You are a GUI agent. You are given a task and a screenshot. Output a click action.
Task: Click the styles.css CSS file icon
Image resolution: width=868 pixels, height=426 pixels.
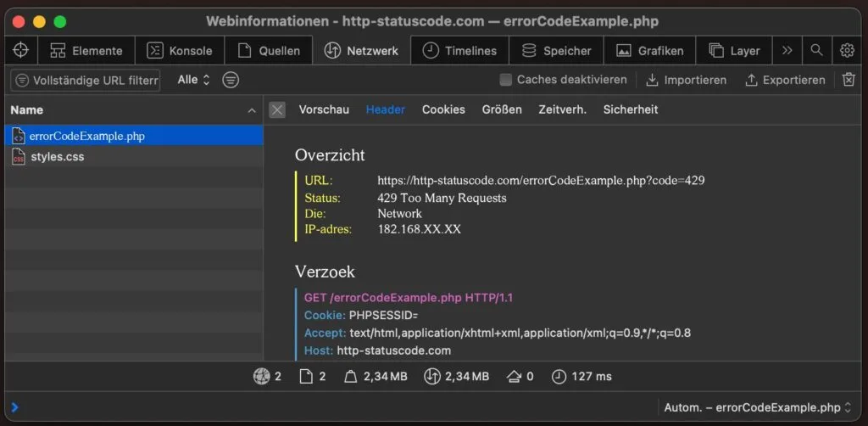(x=19, y=157)
